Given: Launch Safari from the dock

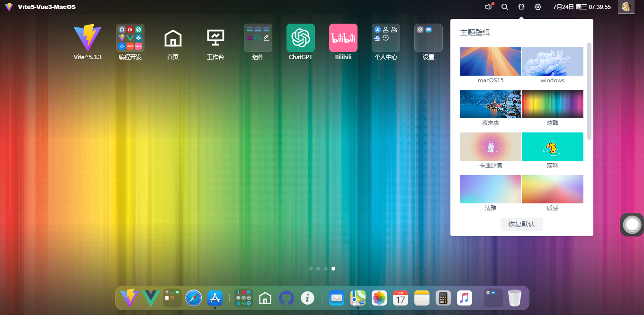Looking at the screenshot, I should tap(193, 298).
